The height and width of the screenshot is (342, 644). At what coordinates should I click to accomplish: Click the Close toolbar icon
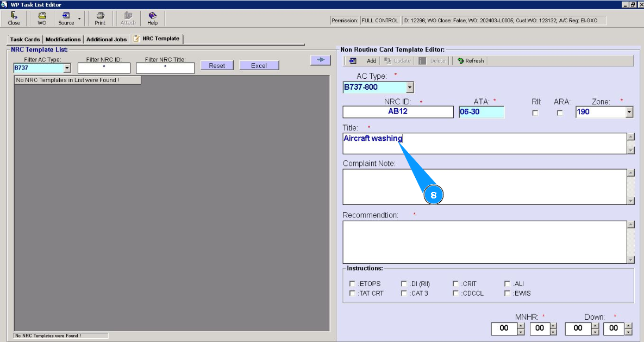coord(14,18)
